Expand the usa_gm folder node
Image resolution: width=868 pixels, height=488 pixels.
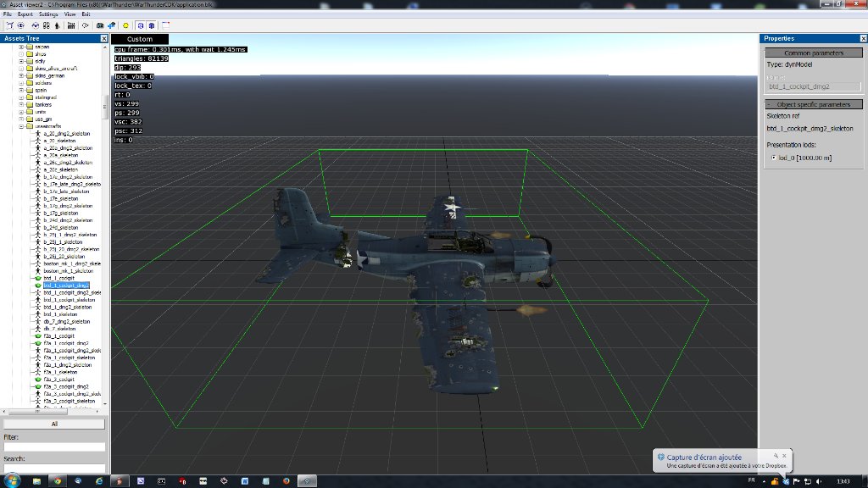tap(21, 119)
